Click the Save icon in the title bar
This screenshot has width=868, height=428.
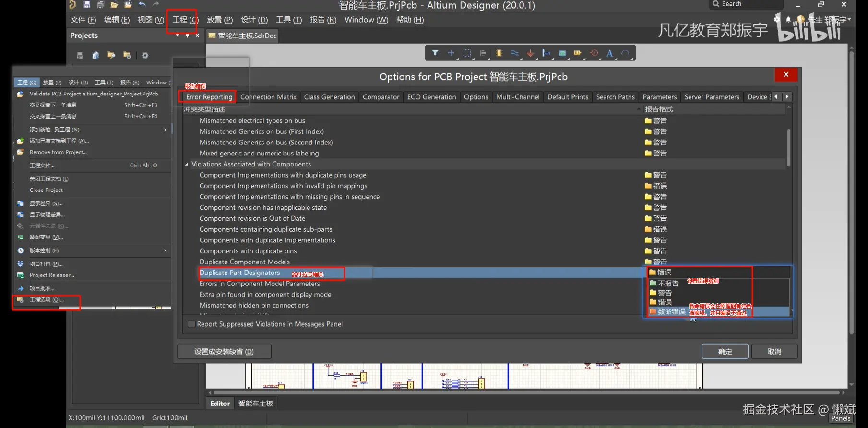(x=87, y=4)
